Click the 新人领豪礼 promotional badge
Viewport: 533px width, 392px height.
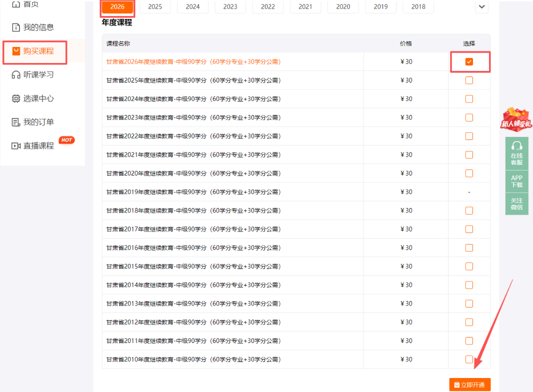coord(516,120)
